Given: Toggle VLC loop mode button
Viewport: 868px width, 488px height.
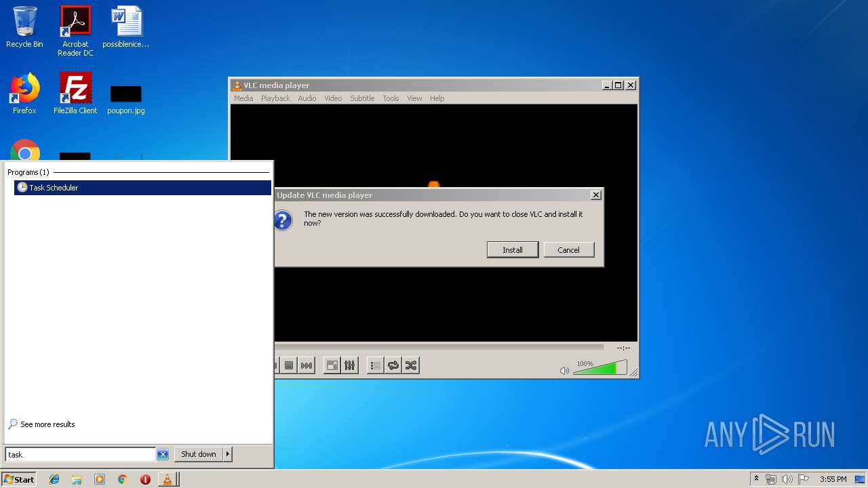Looking at the screenshot, I should (x=393, y=365).
